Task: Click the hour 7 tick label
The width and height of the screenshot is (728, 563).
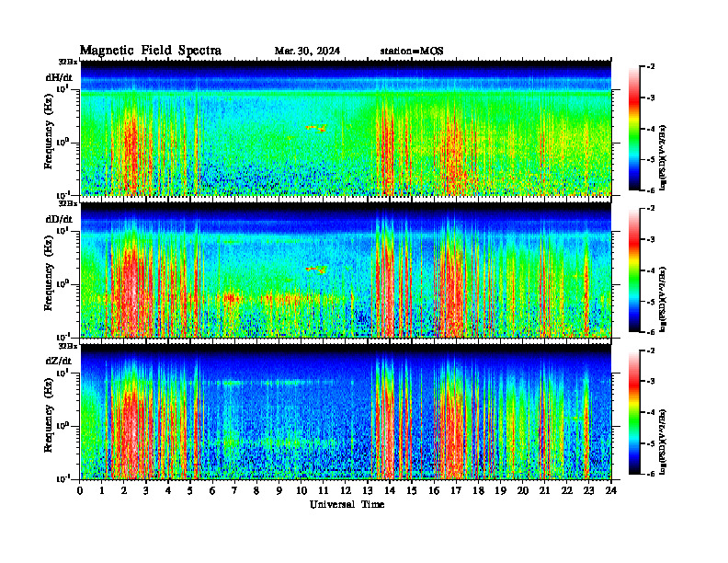Action: 235,491
